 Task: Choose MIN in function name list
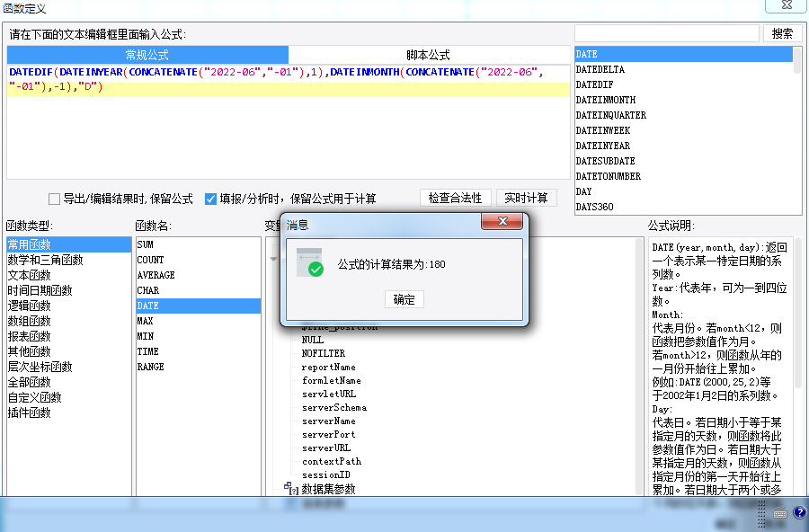coord(199,336)
